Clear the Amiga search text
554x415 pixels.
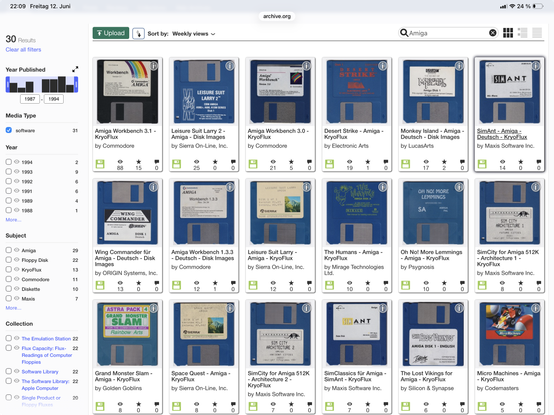point(493,33)
